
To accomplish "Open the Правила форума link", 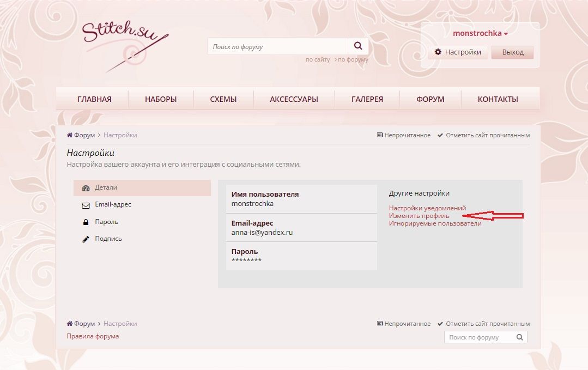I will [93, 336].
